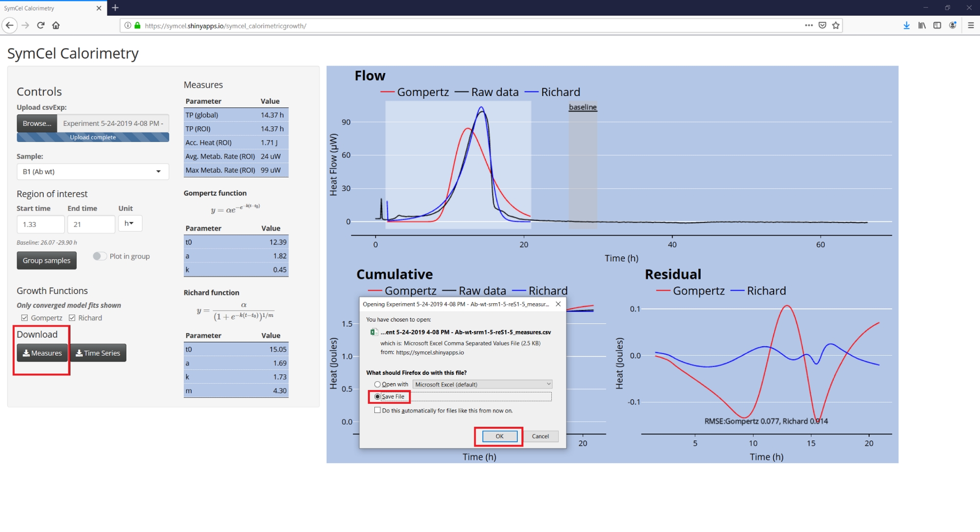Select the Save File radio button
980x532 pixels.
click(x=377, y=397)
